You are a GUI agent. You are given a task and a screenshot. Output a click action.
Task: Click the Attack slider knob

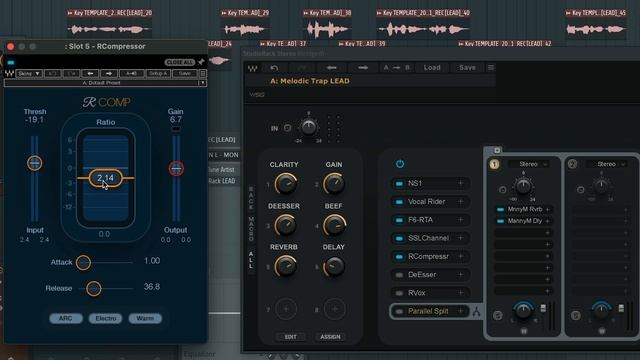(83, 262)
